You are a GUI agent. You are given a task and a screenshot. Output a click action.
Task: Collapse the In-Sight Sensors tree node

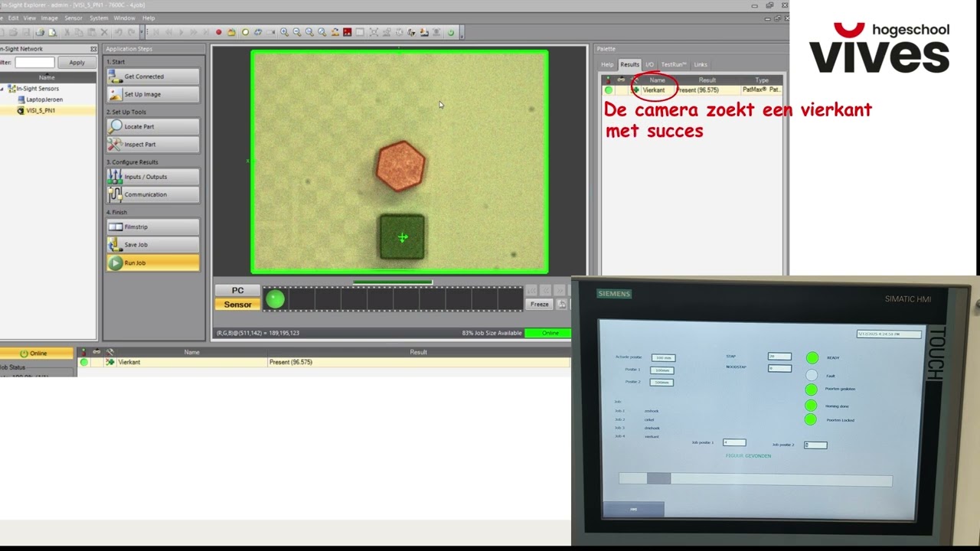(x=2, y=89)
